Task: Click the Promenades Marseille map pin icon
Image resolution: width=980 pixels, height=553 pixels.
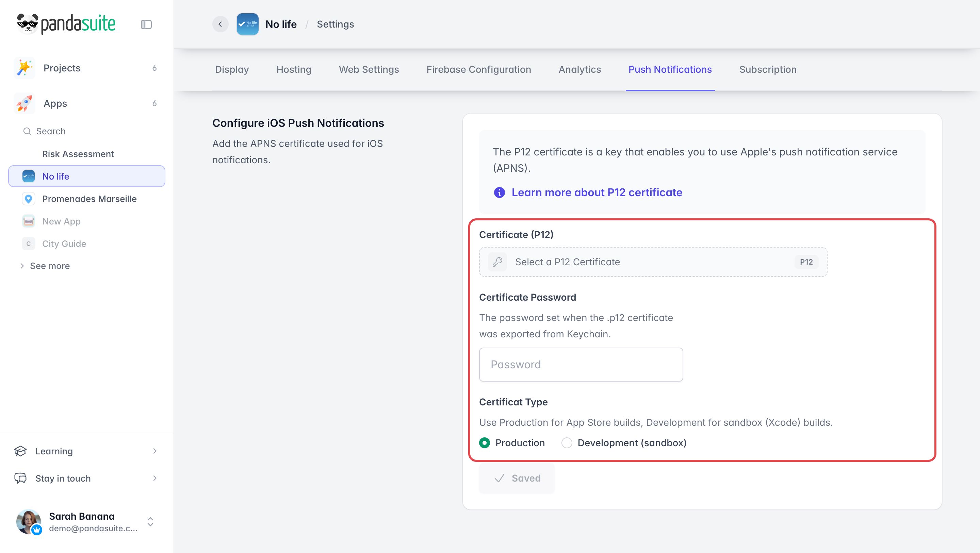Action: coord(29,199)
